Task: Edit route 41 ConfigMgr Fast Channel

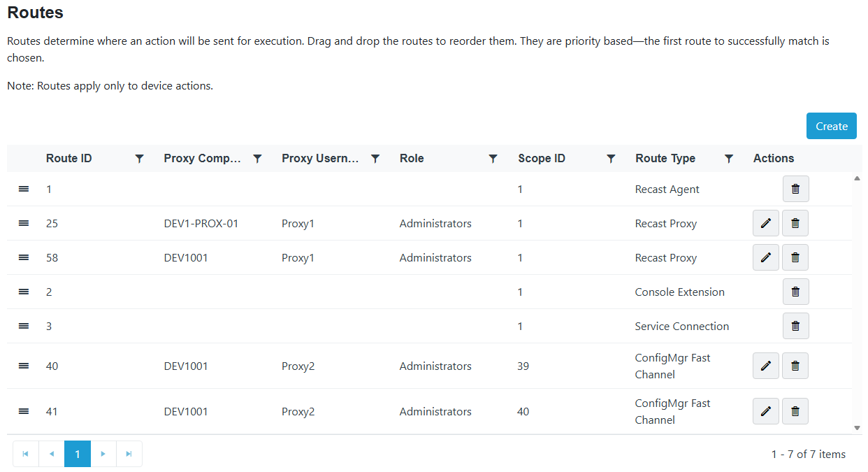Action: (766, 411)
